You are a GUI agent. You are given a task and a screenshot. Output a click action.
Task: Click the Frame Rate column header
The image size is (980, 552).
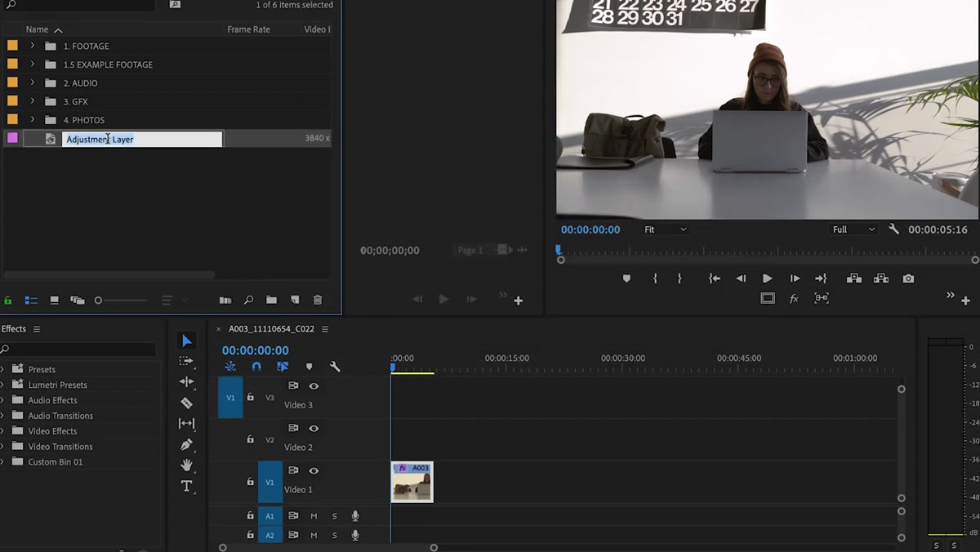248,29
